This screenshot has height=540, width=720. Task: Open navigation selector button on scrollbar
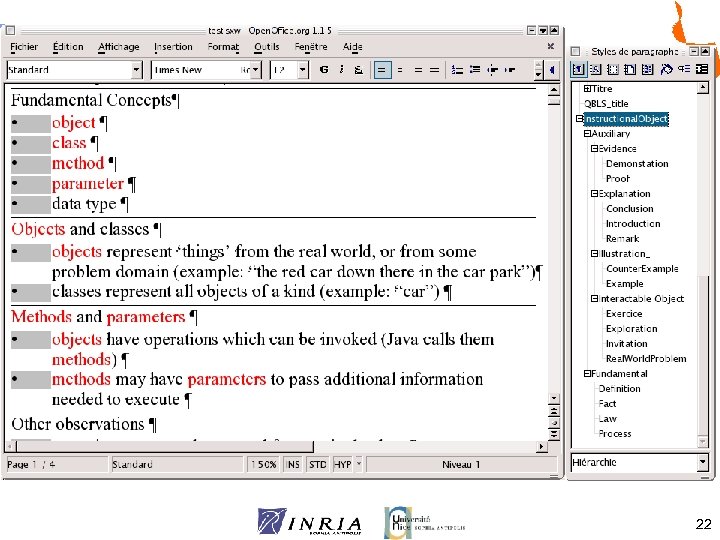[x=554, y=422]
